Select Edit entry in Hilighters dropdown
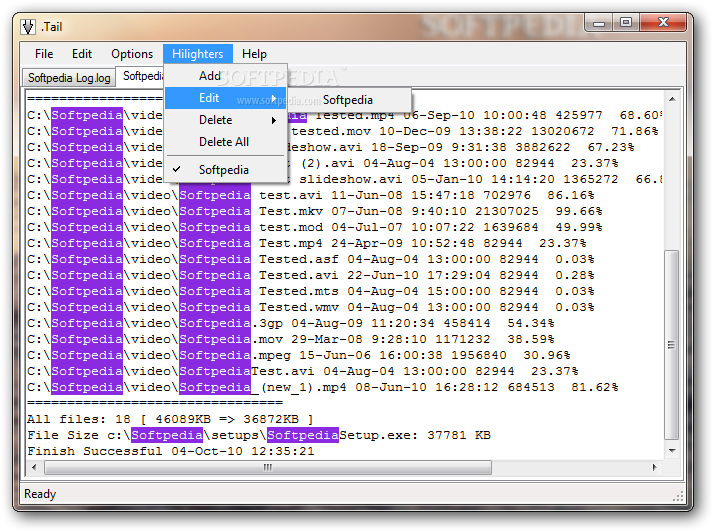 [x=225, y=98]
